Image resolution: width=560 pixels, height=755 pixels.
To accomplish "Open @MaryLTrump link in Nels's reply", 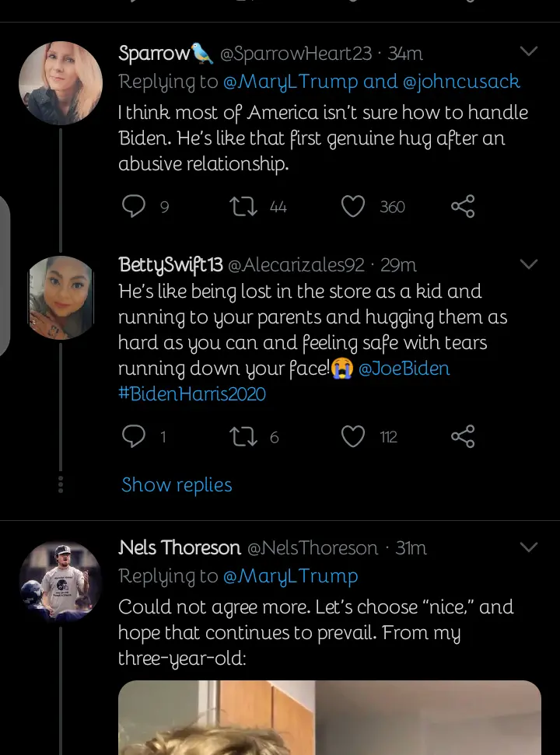I will (x=290, y=576).
